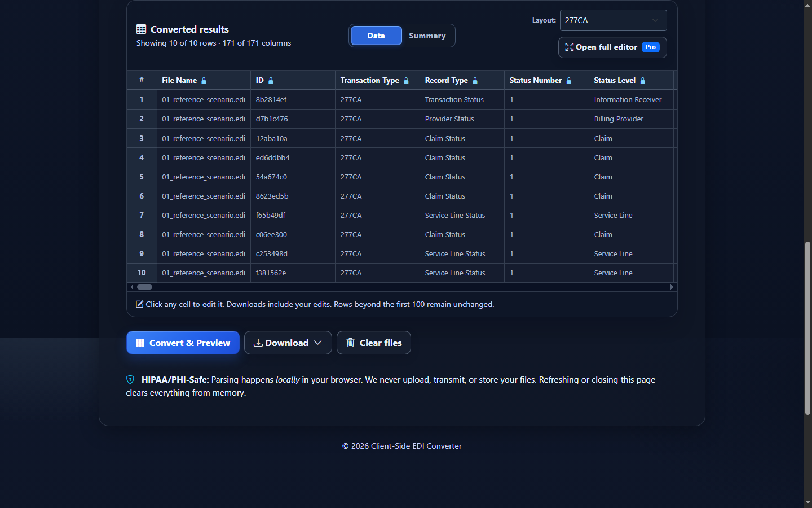This screenshot has width=812, height=508.
Task: Click the File Name column header
Action: (x=204, y=80)
